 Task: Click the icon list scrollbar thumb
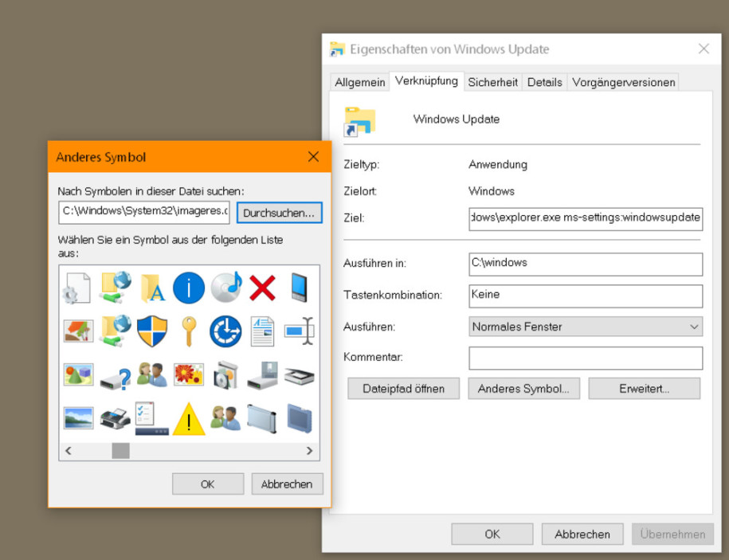click(121, 451)
